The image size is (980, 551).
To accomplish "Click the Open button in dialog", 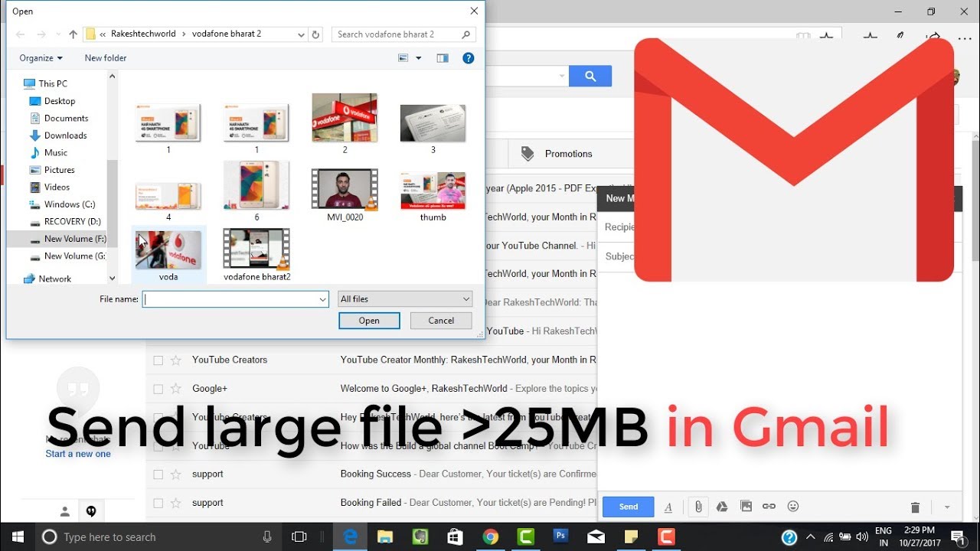I will point(369,321).
